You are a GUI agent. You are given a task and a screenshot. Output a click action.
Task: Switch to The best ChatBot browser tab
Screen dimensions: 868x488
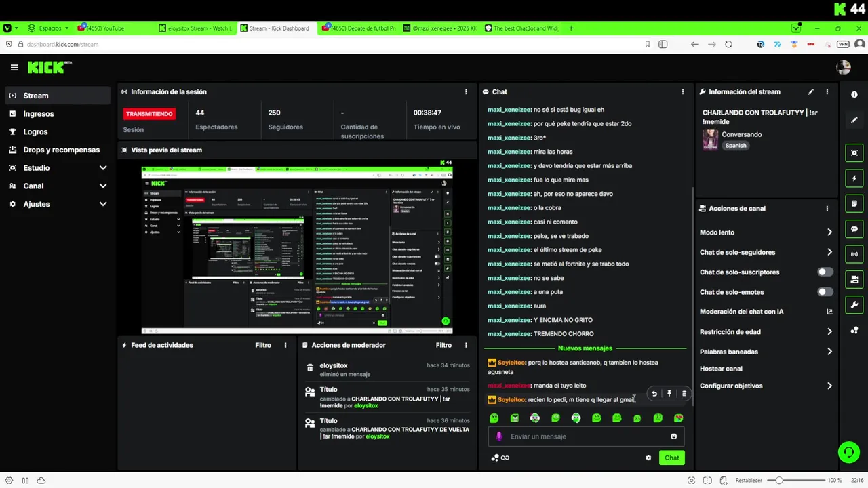click(x=521, y=28)
